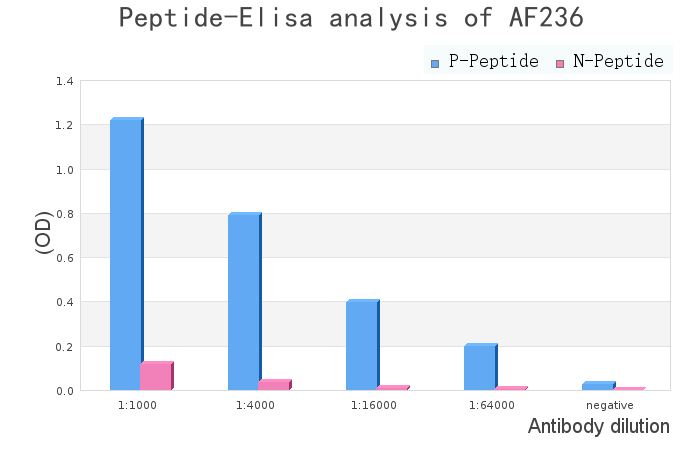Viewport: 700px width, 450px height.
Task: Click the 1:64000 x-axis label
Action: (x=492, y=405)
